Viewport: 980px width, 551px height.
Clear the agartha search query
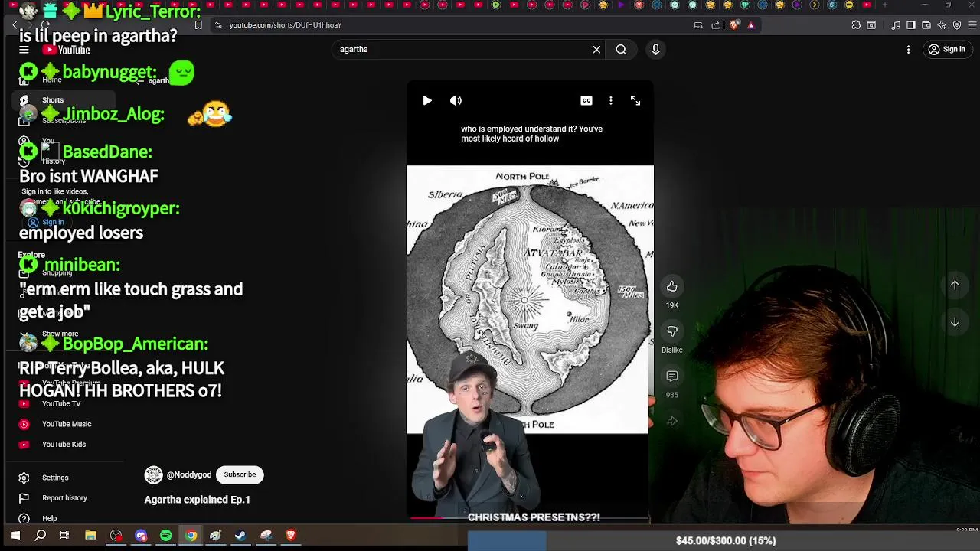tap(596, 50)
